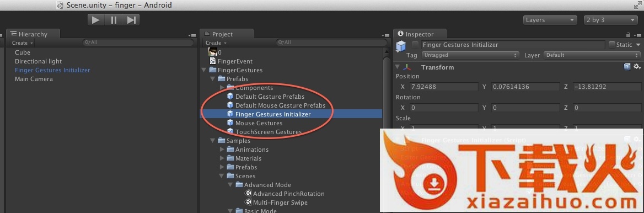Toggle the Static checkbox
This screenshot has height=213, width=644.
tap(612, 44)
